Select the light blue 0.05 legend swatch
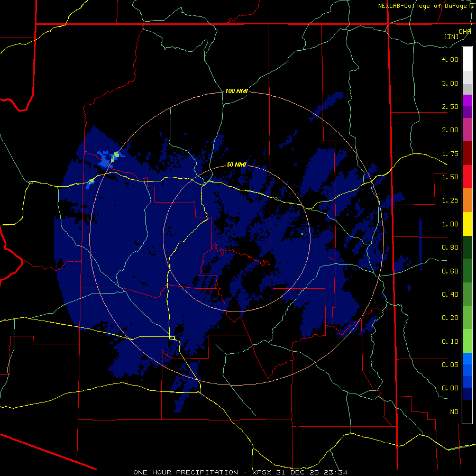Viewport: 476px width, 476px height. pos(467,359)
